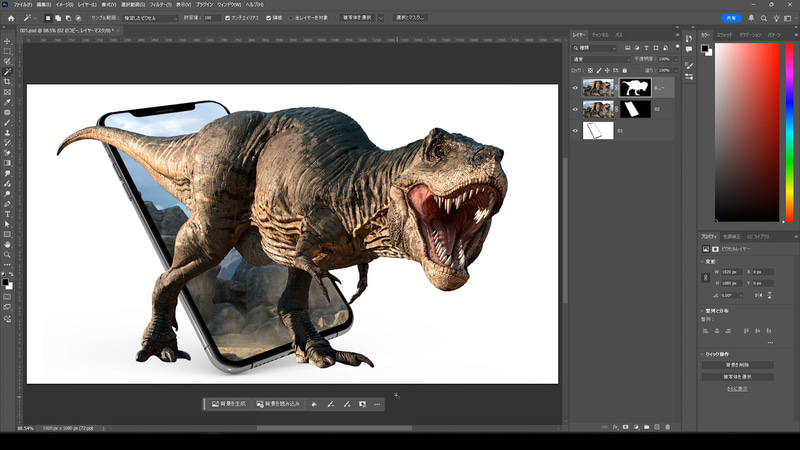The width and height of the screenshot is (800, 450).
Task: Click the create new group folder icon
Action: pyautogui.click(x=647, y=427)
